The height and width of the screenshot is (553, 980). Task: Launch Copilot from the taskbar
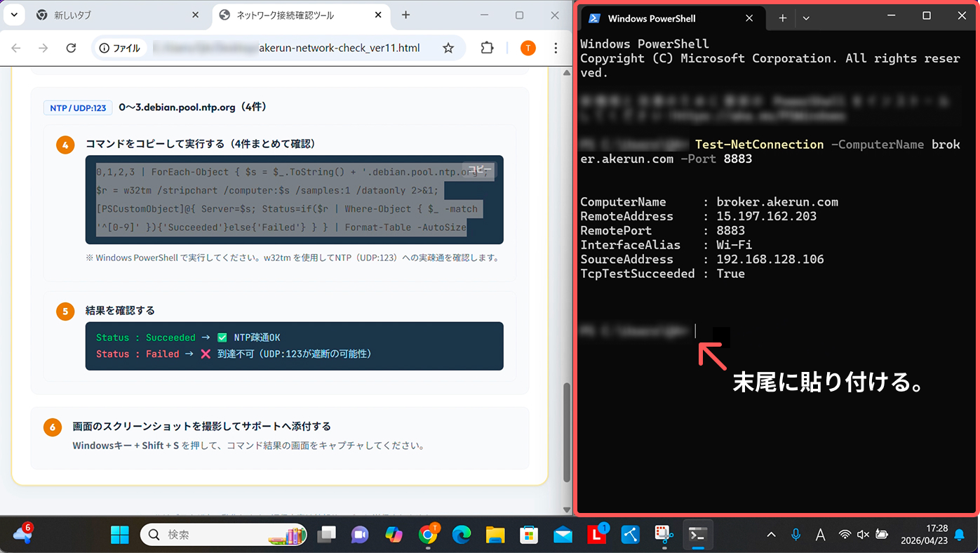[x=394, y=535]
